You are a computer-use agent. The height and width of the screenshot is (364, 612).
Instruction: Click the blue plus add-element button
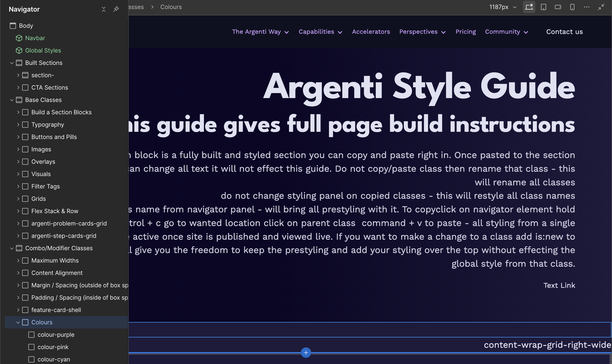tap(306, 353)
